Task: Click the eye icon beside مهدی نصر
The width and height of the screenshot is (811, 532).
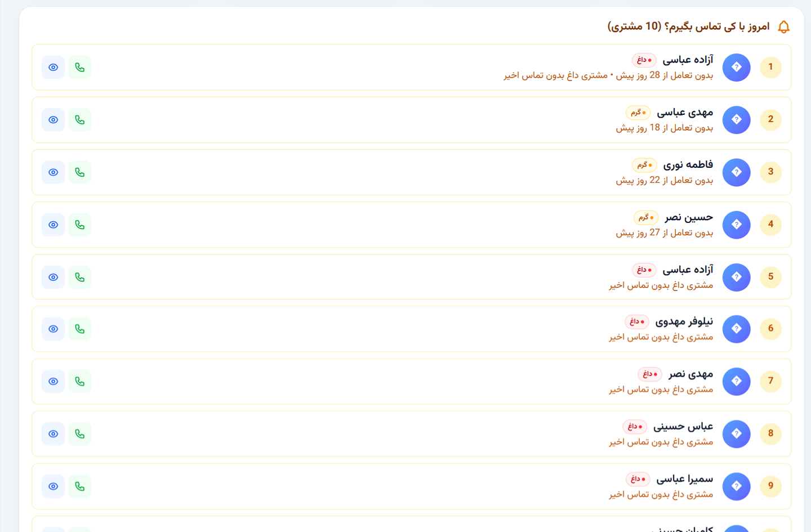Action: (x=54, y=381)
